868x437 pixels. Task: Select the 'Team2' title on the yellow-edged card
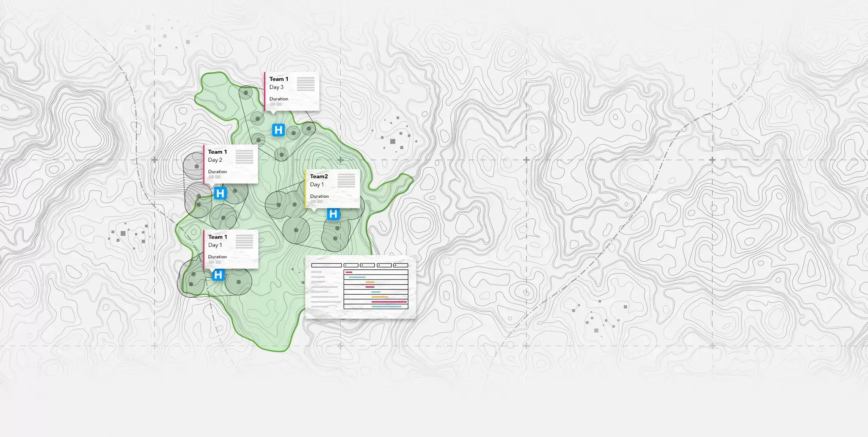click(x=319, y=177)
